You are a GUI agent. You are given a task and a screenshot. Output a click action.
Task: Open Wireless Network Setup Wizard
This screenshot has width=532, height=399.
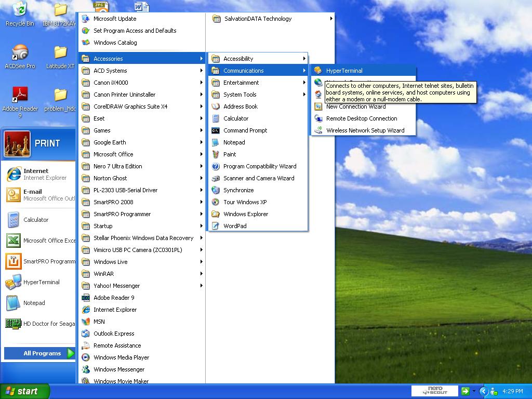coord(363,130)
